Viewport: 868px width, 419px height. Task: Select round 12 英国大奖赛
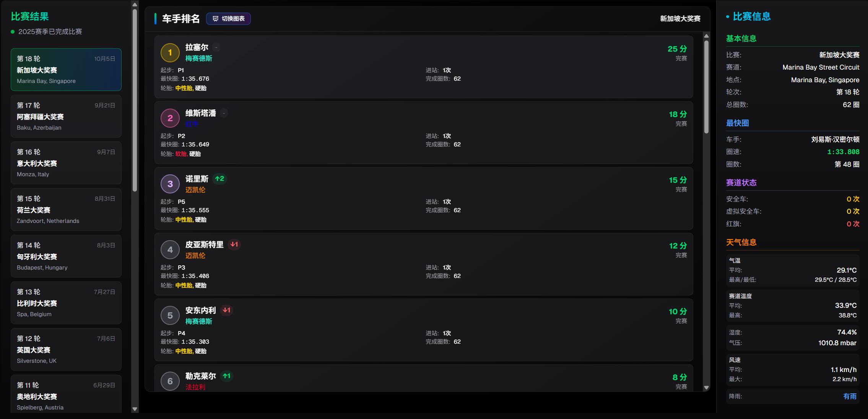point(66,349)
